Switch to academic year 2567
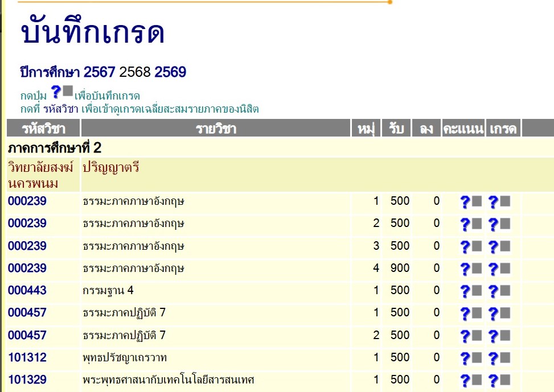This screenshot has height=392, width=554. (x=100, y=73)
